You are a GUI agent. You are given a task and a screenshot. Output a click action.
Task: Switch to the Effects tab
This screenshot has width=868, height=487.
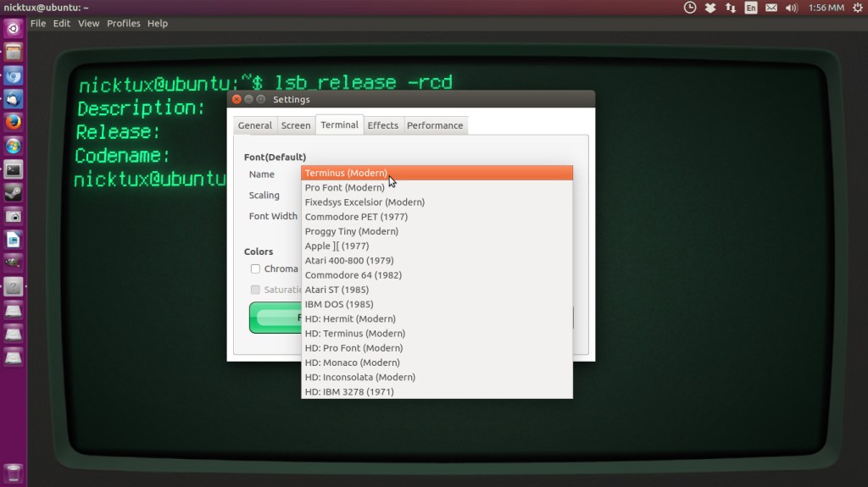[383, 125]
